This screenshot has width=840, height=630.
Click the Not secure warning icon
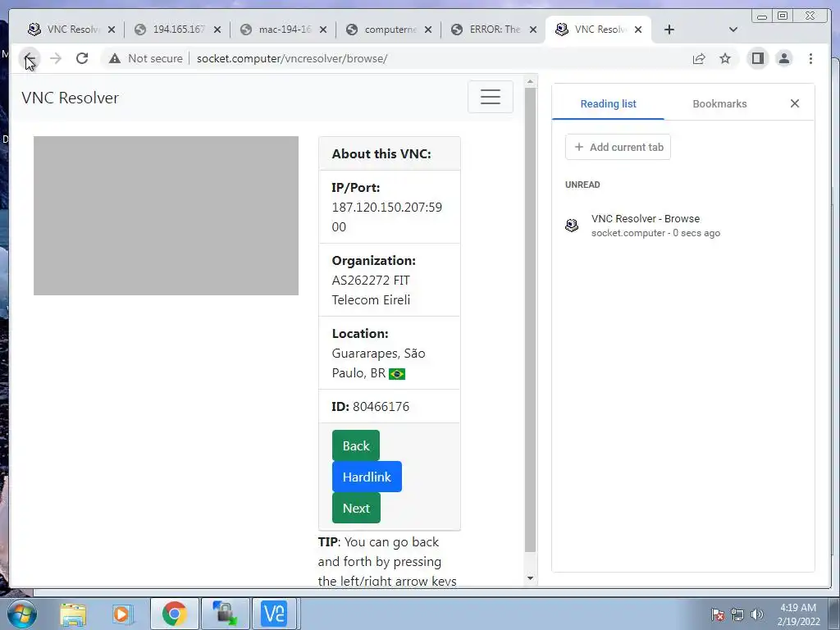(x=115, y=58)
